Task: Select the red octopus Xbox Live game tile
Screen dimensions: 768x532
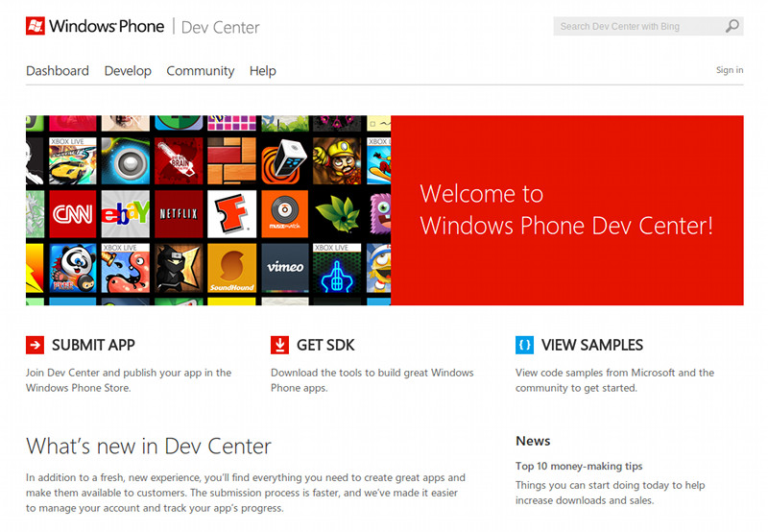Action: (x=126, y=268)
